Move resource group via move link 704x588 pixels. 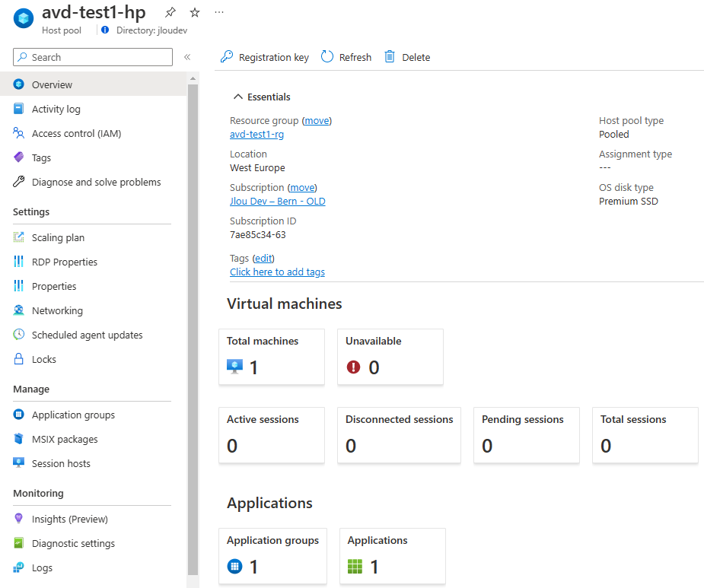coord(317,120)
